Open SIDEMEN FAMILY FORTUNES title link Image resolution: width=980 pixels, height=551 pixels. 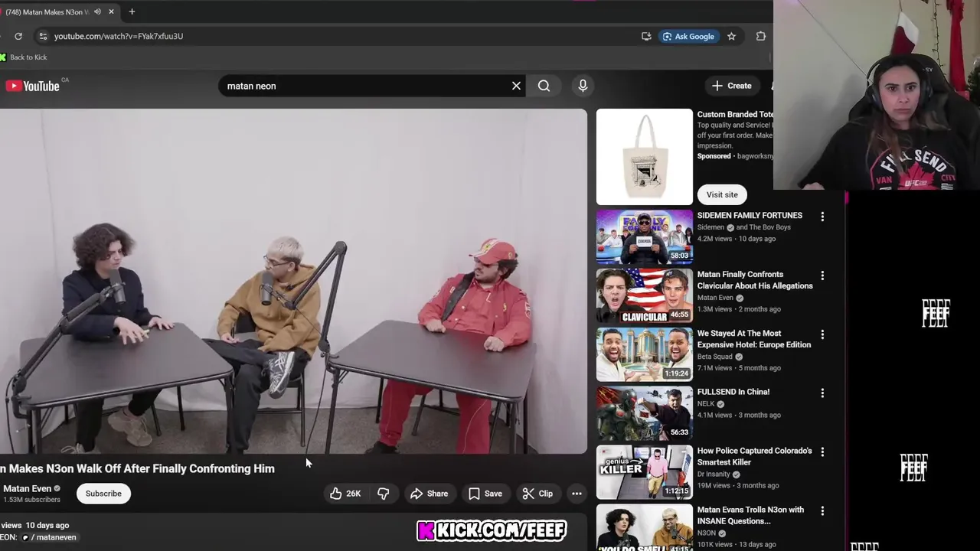coord(750,215)
